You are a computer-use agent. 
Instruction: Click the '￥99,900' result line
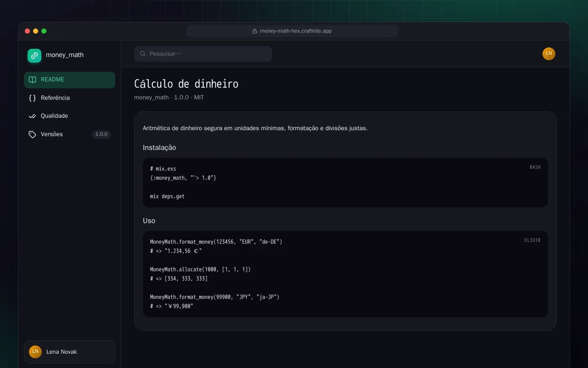pos(172,306)
